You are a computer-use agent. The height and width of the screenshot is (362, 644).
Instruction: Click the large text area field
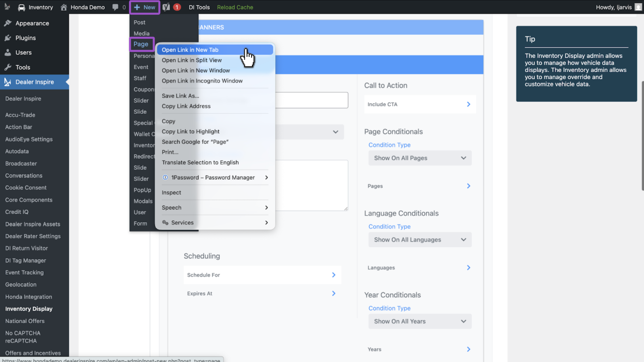point(312,185)
